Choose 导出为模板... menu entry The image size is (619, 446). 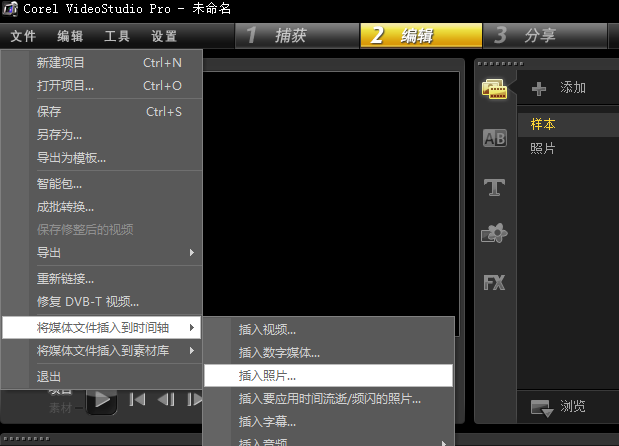[102, 158]
